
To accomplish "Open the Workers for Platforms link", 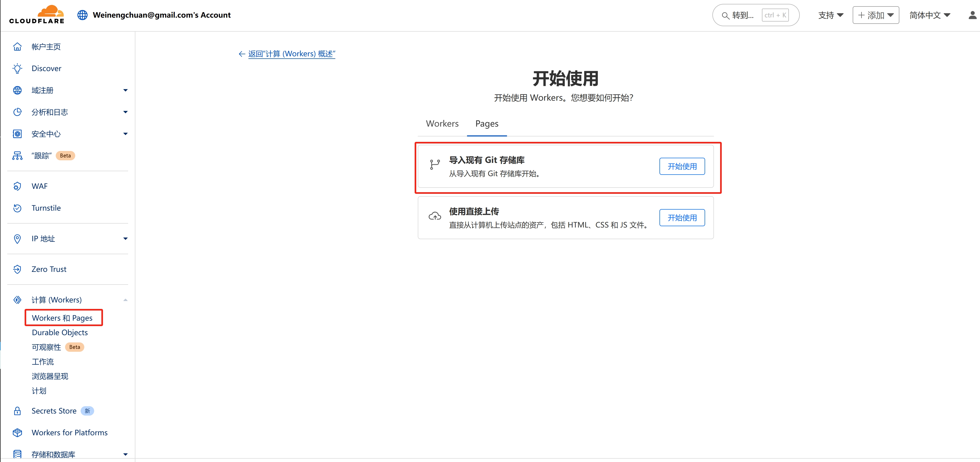I will (x=69, y=433).
